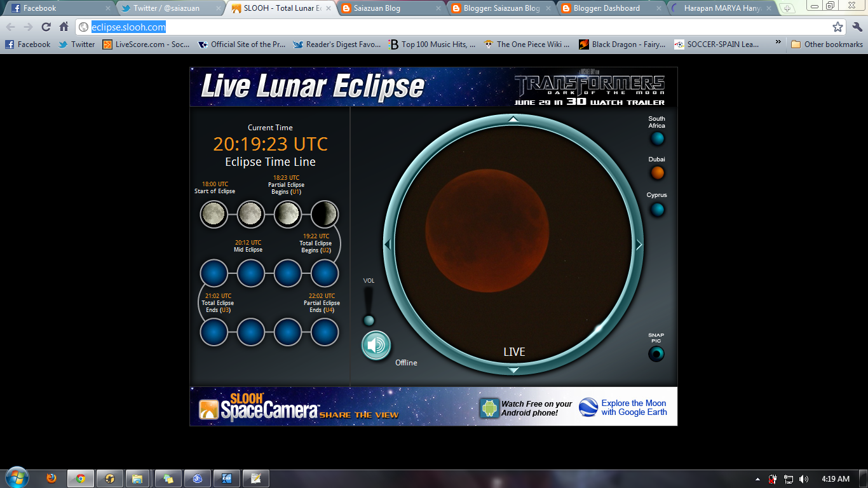Bookmark this page with the star icon

(837, 27)
